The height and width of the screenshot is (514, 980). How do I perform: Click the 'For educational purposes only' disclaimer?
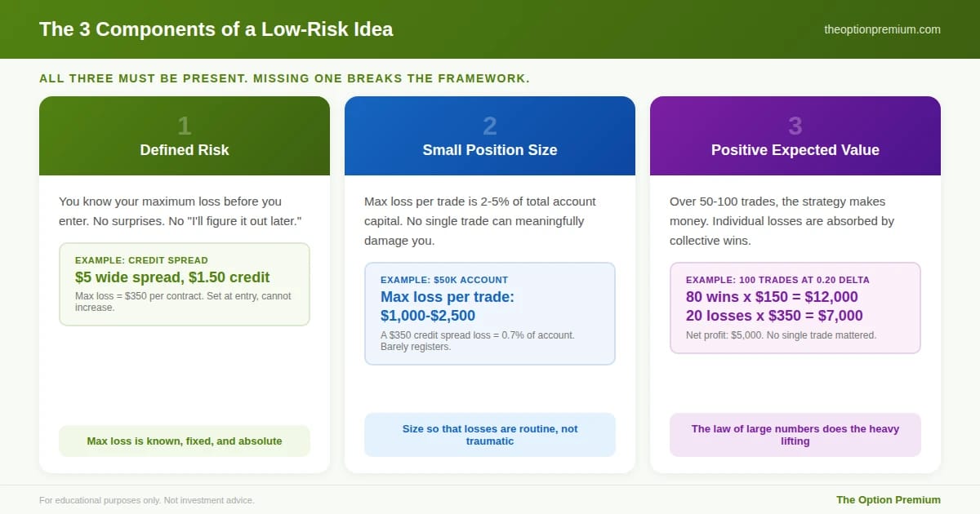point(147,500)
